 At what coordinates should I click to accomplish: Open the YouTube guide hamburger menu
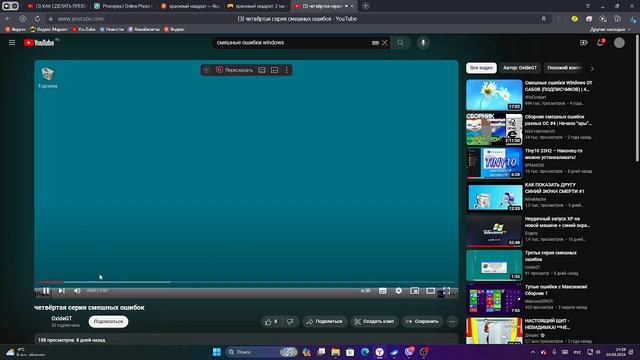coord(12,42)
